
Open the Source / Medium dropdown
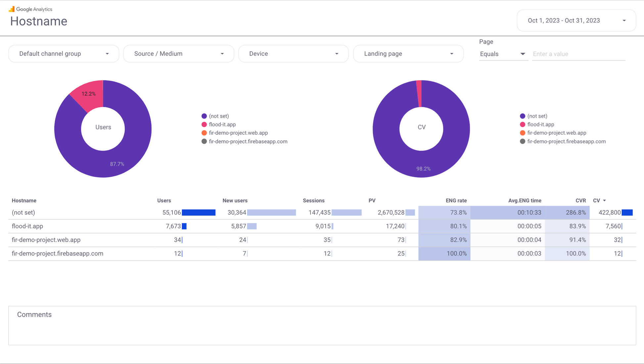178,54
